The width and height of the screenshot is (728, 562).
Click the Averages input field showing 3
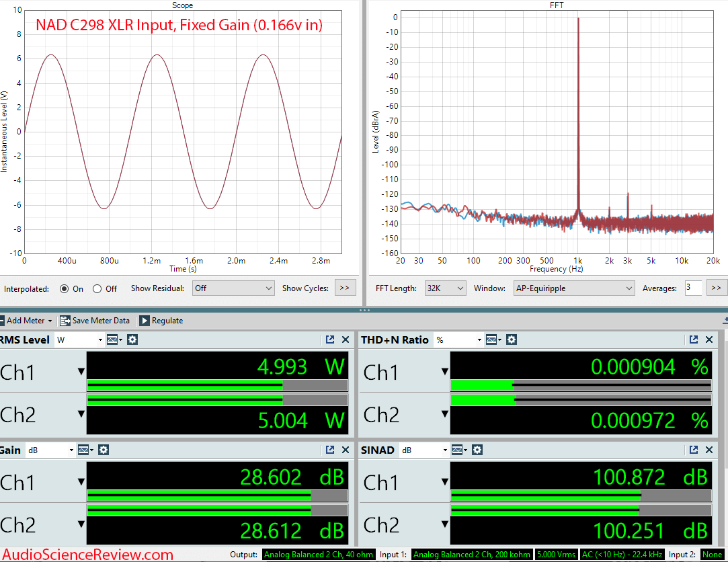pyautogui.click(x=694, y=288)
